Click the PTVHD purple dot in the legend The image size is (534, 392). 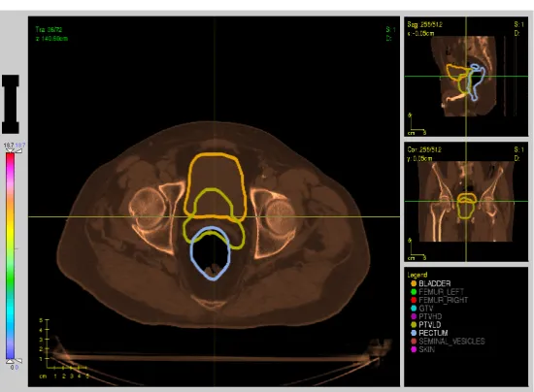coord(414,316)
